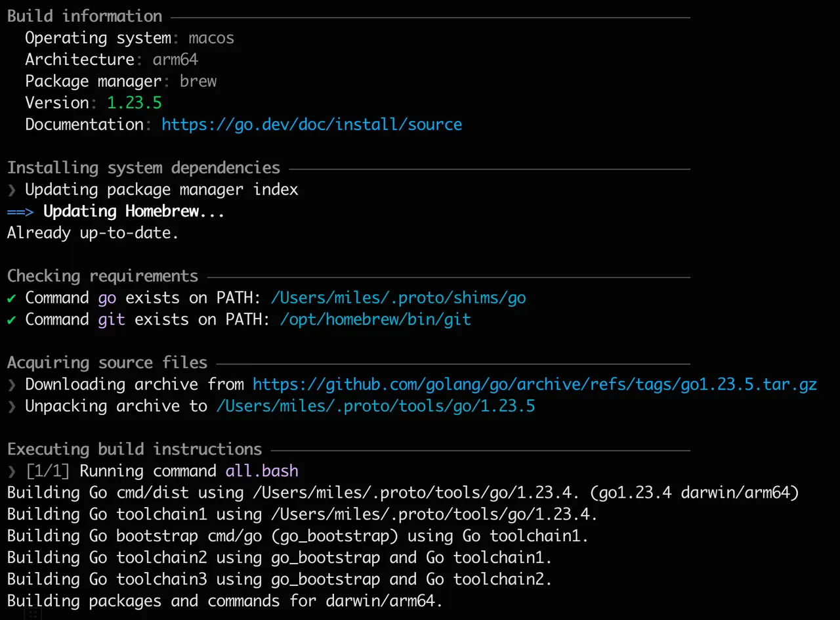The width and height of the screenshot is (840, 620).
Task: Click the purple 'all.bash' command text
Action: [262, 471]
